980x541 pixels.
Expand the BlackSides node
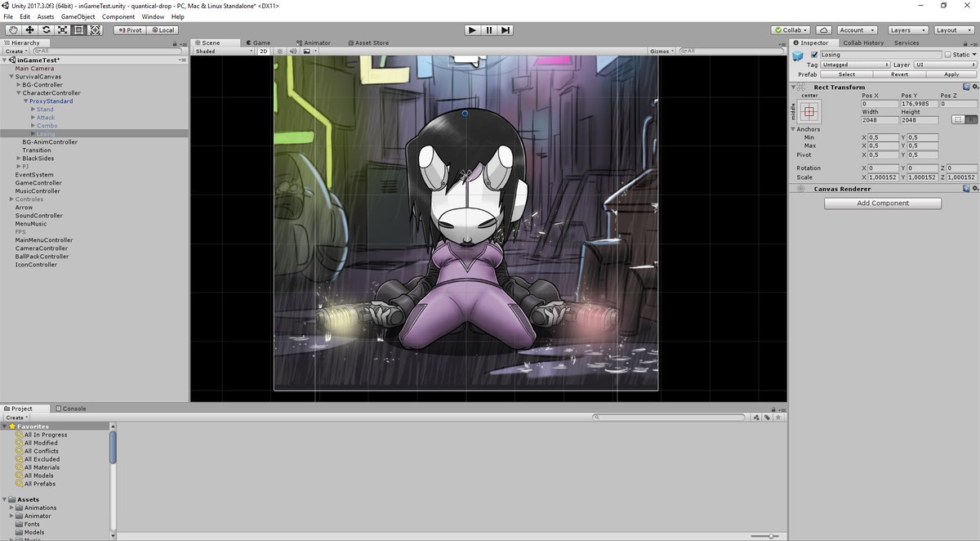[x=19, y=159]
